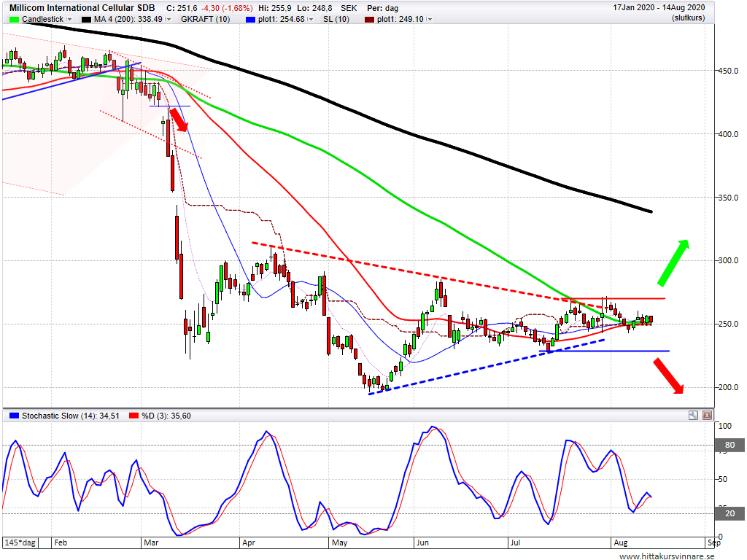Click the 450.0 price axis label
Image resolution: width=747 pixels, height=560 pixels.
[x=729, y=71]
